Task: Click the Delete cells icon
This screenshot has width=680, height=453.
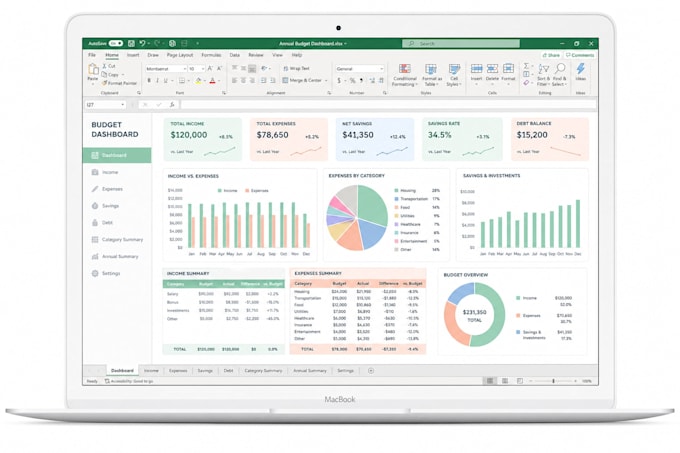Action: pos(492,68)
